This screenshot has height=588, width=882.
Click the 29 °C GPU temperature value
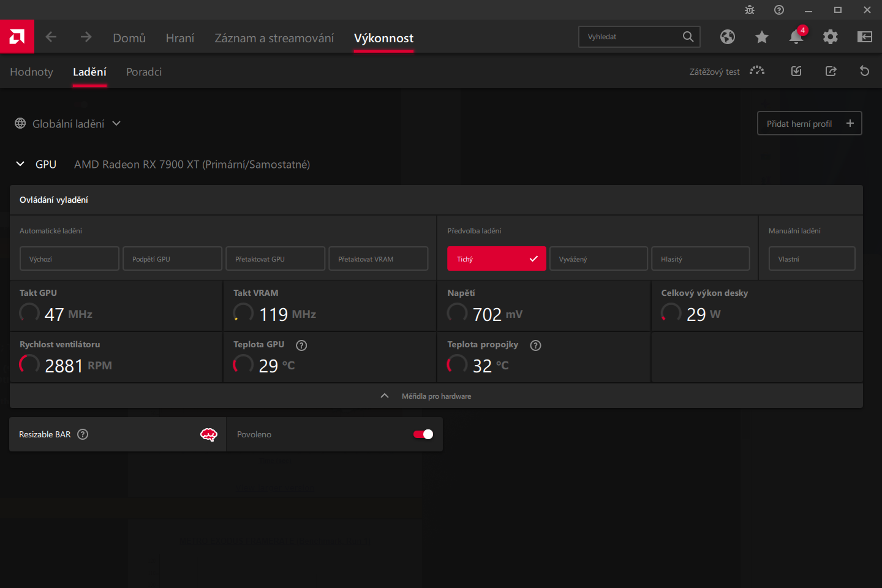click(x=277, y=366)
